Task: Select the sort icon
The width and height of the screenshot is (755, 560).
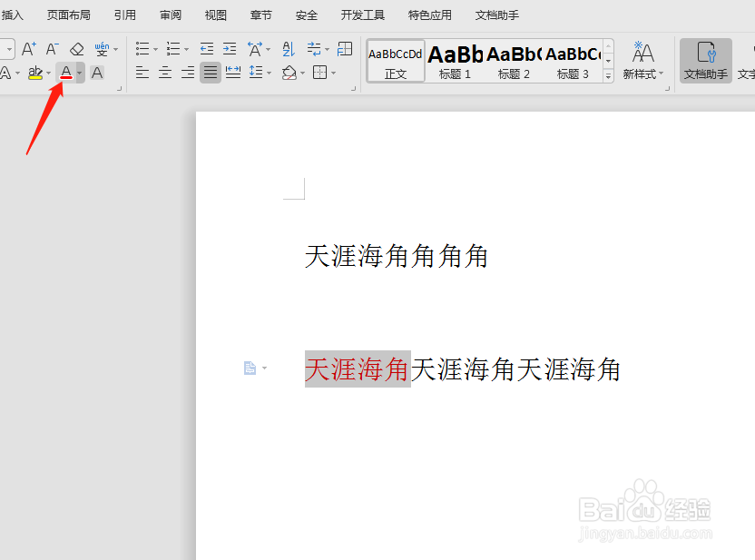Action: coord(287,49)
